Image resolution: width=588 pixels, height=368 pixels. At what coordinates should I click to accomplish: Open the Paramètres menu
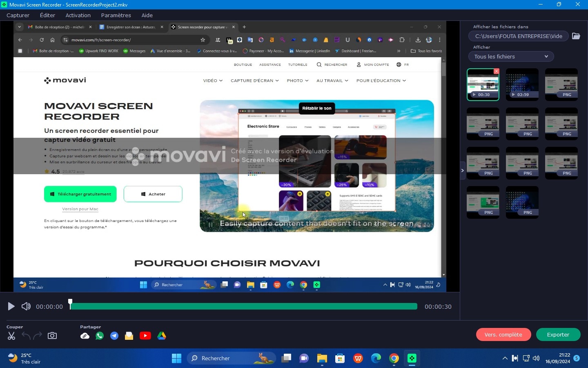[x=116, y=15]
